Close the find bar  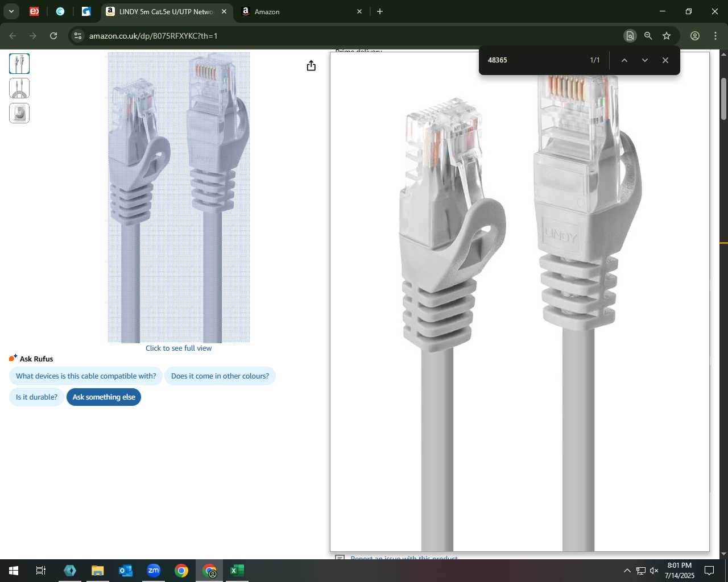pos(665,60)
